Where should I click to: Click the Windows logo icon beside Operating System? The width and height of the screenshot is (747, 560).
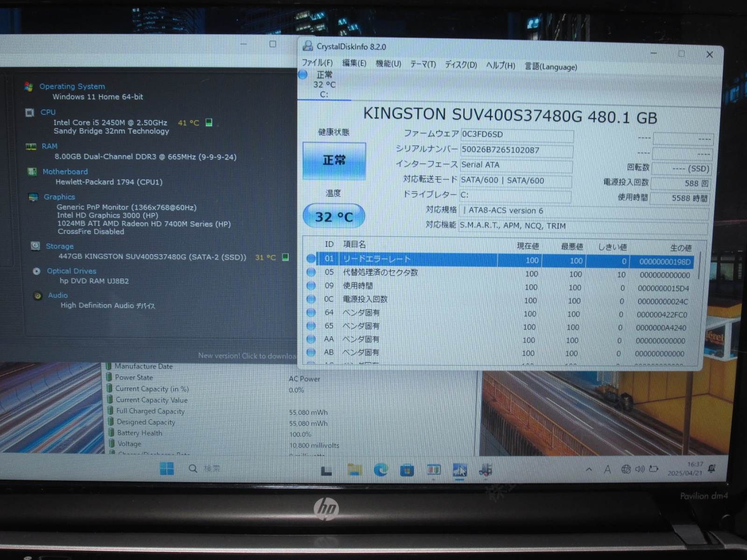point(28,87)
